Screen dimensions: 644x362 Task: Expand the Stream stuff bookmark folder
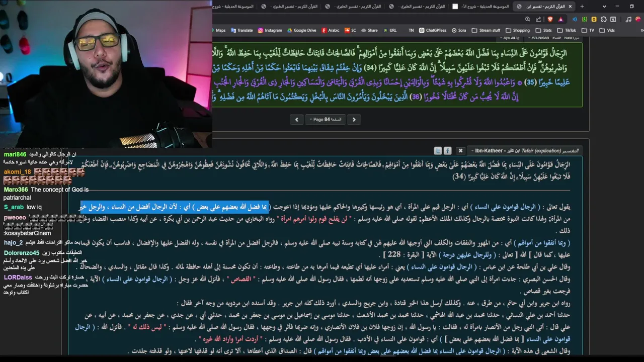(486, 30)
